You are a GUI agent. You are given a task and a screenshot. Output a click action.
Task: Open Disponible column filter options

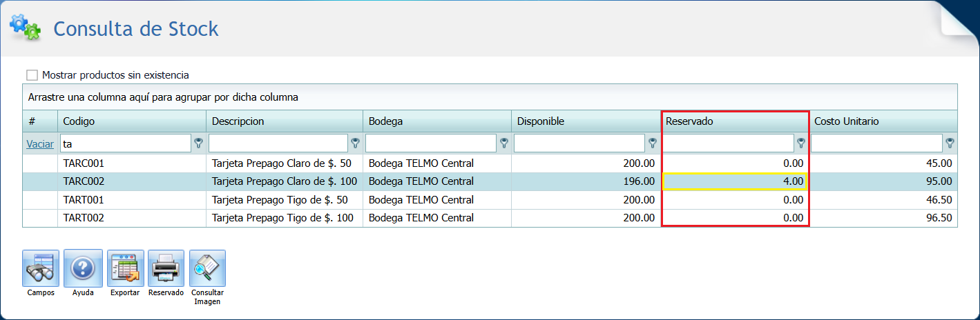click(x=653, y=143)
